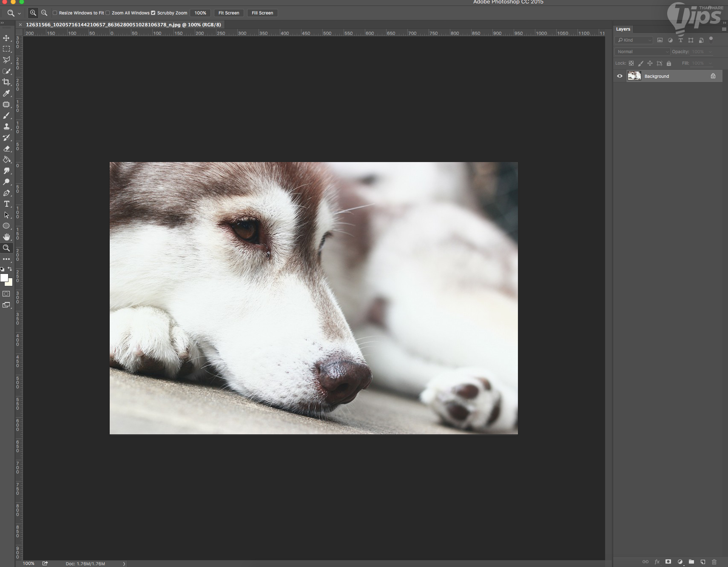Enable Resize Windows to Fit checkbox

55,13
